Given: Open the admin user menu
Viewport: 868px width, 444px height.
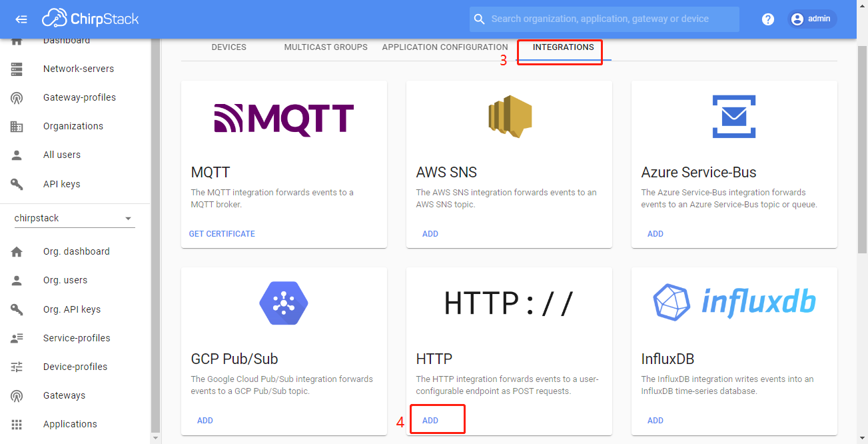Looking at the screenshot, I should tap(811, 19).
